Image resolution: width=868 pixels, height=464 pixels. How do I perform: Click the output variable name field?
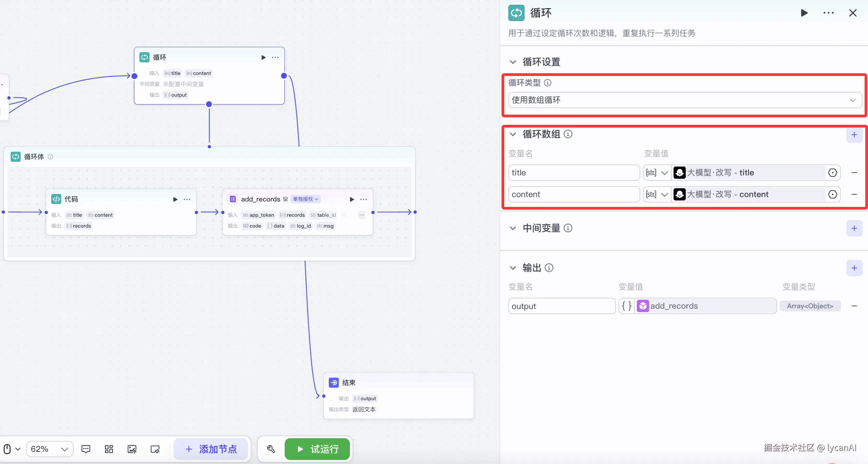coord(561,306)
